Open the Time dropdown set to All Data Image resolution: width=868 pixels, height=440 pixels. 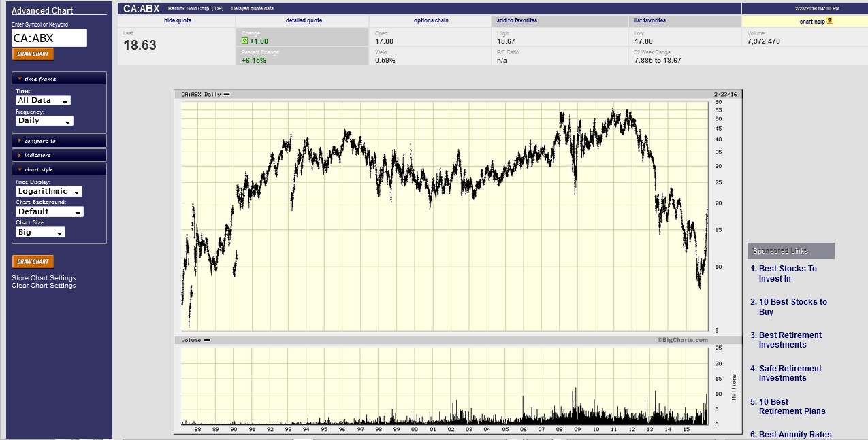pos(43,101)
